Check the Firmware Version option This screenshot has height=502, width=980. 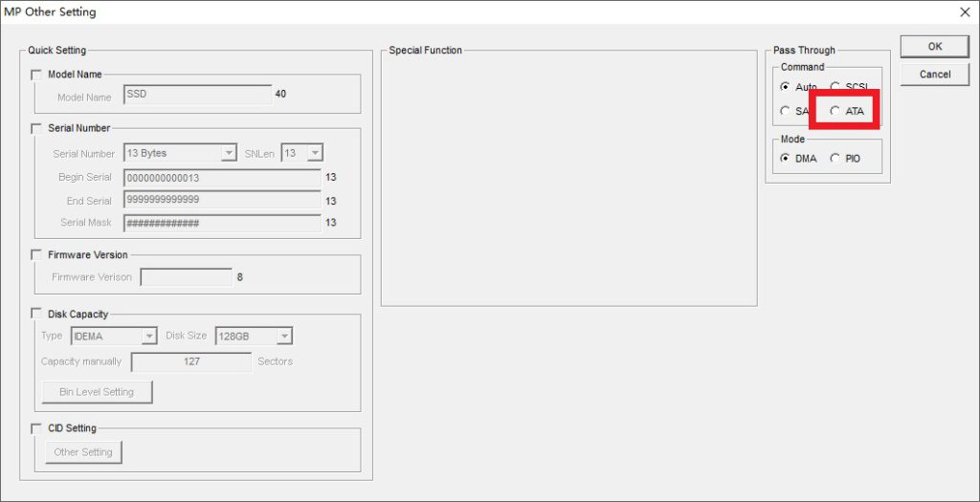[x=37, y=255]
